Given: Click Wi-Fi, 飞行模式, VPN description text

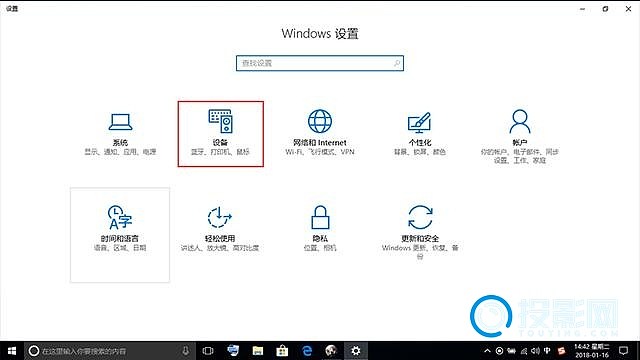Looking at the screenshot, I should [320, 152].
